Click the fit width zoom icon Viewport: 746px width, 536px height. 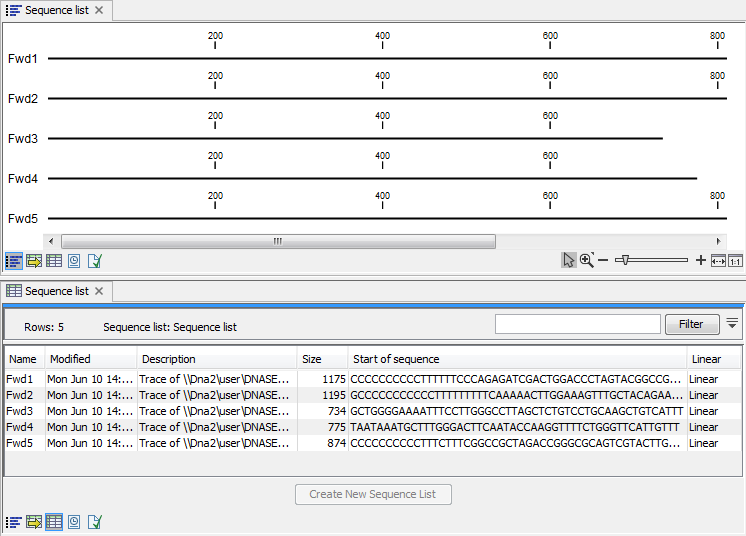tap(717, 260)
